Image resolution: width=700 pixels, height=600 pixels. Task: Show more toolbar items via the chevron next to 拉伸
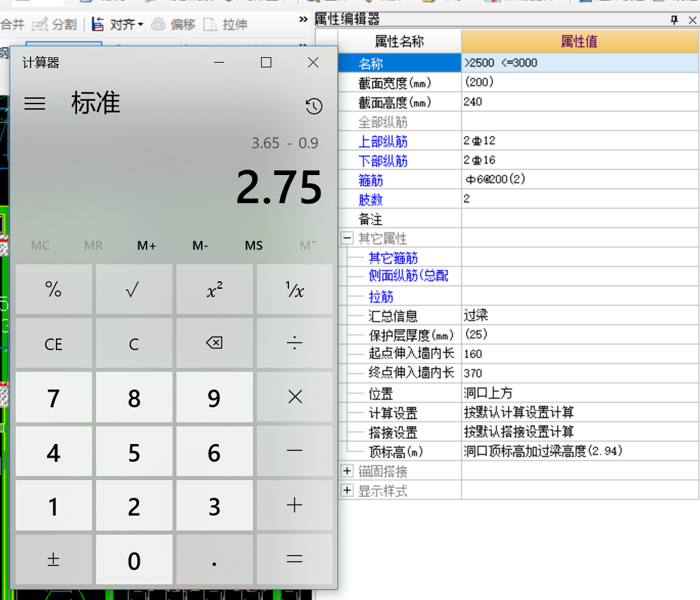(x=303, y=19)
